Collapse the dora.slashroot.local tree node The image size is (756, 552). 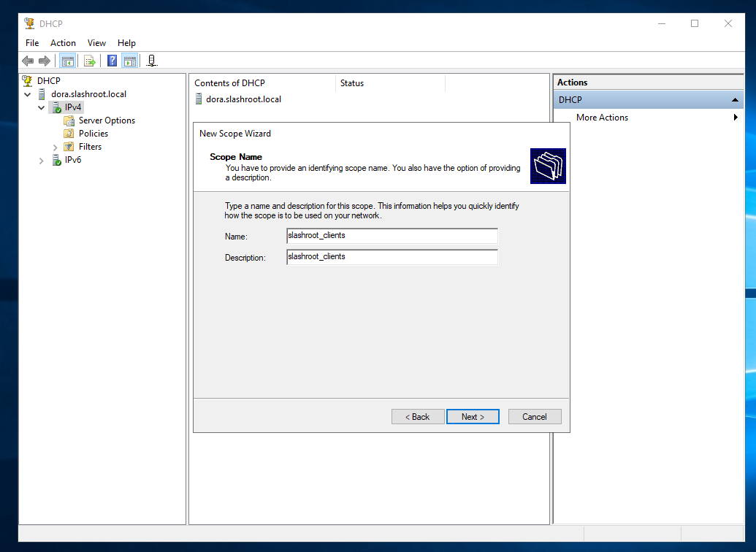click(28, 94)
